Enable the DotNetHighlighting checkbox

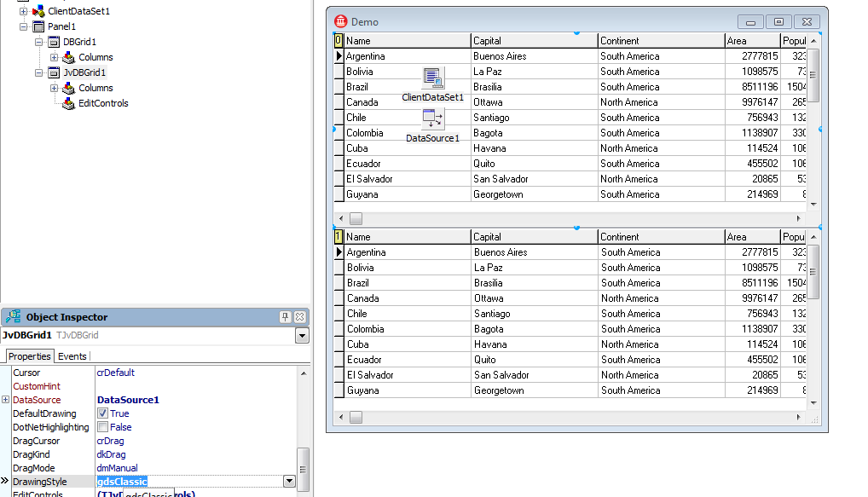tap(102, 427)
